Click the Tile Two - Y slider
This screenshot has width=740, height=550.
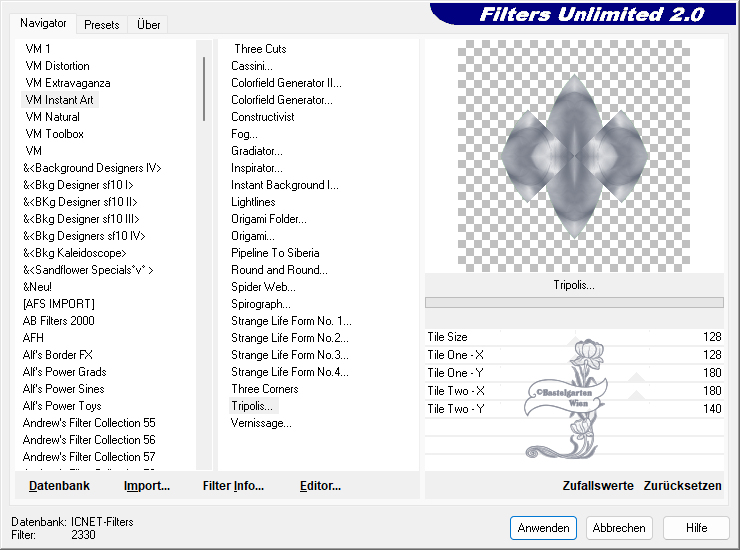pyautogui.click(x=575, y=409)
